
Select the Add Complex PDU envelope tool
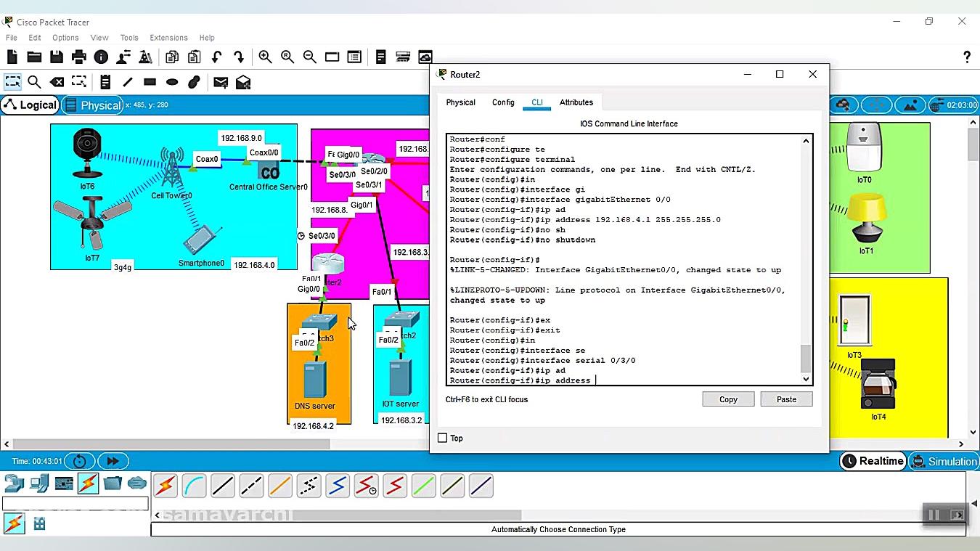(243, 82)
